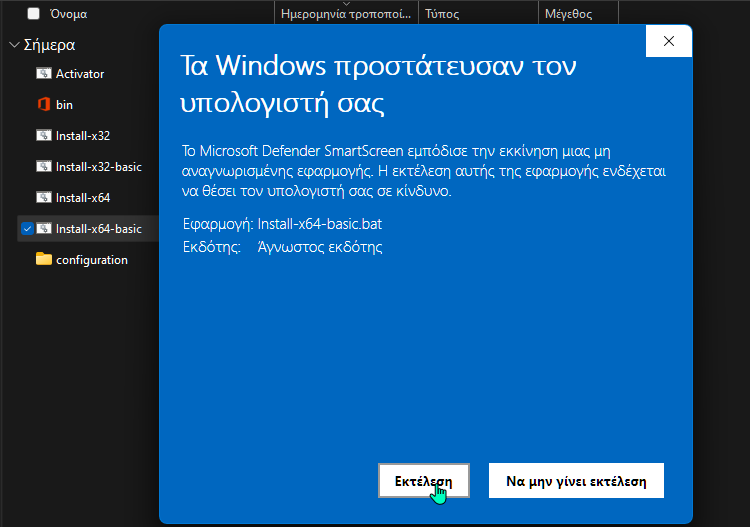The width and height of the screenshot is (750, 527).
Task: Select the Activator batch file icon
Action: (44, 73)
